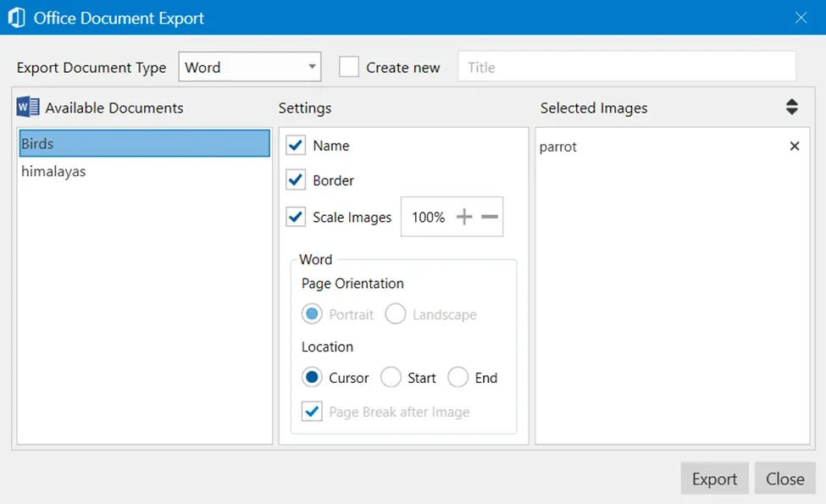
Task: Disable the Scale Images checkbox
Action: point(296,217)
